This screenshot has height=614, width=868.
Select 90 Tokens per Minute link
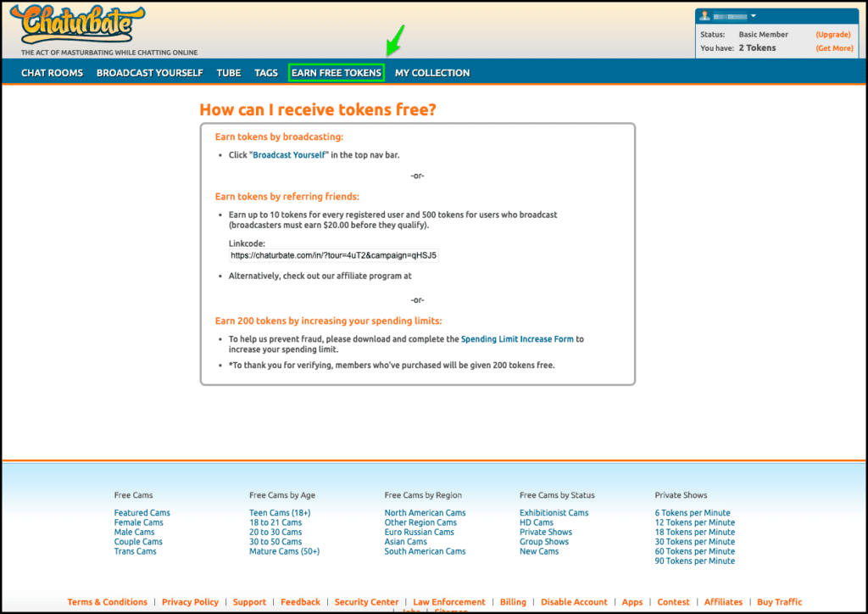pos(695,561)
